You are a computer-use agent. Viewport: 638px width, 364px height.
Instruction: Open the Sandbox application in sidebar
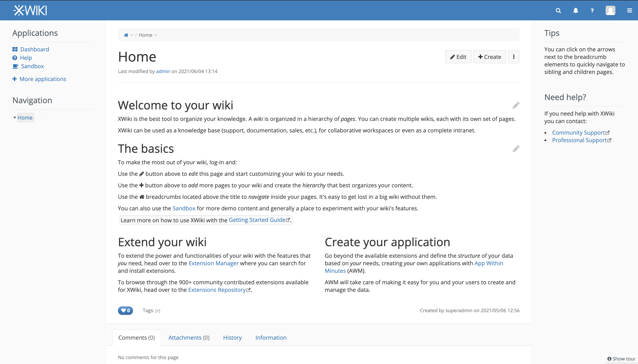pyautogui.click(x=32, y=66)
